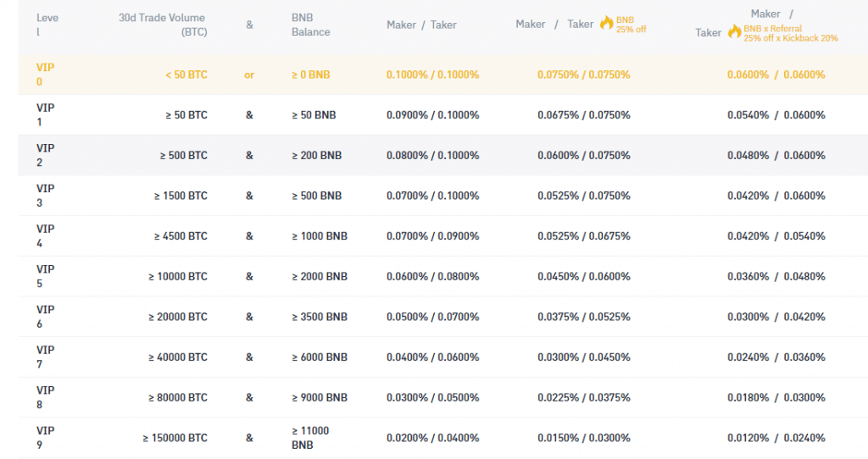The image size is (868, 459).
Task: Click the "≥ 80000 BTC" volume cell
Action: (x=178, y=398)
